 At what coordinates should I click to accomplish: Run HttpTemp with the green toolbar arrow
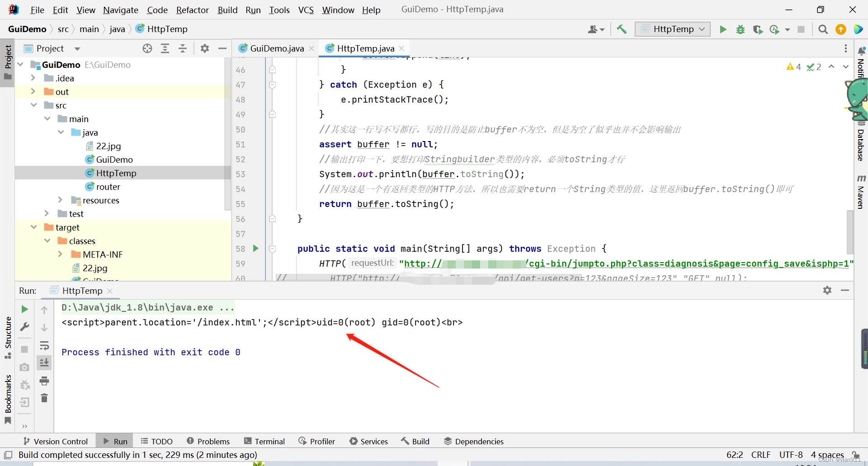tap(723, 29)
